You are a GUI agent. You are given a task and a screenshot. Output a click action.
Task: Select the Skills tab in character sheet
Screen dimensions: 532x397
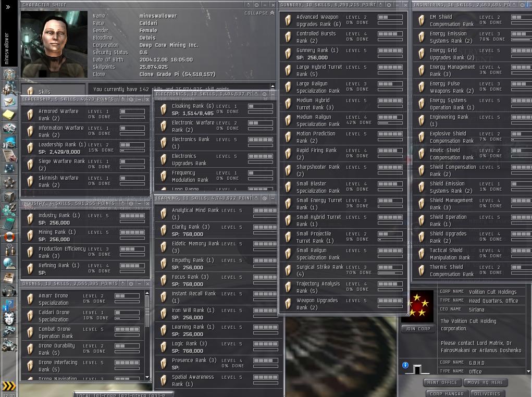pos(53,91)
